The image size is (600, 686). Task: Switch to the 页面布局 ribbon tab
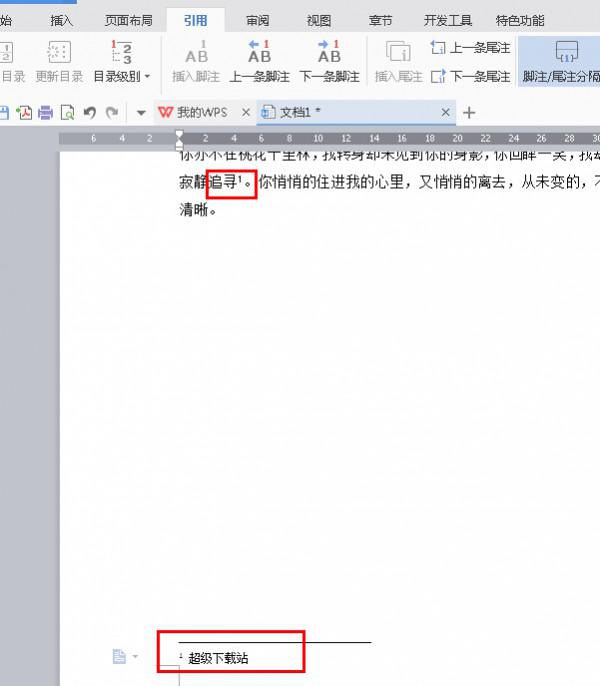[x=128, y=20]
